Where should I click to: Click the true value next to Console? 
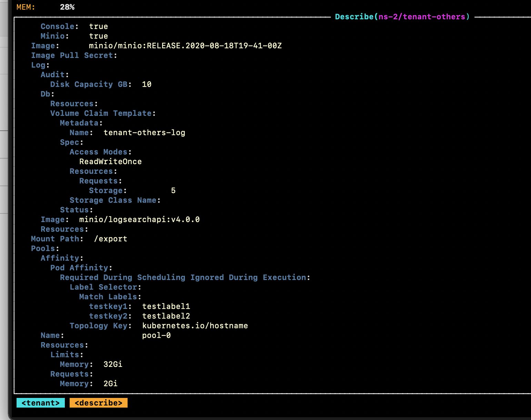(x=99, y=26)
